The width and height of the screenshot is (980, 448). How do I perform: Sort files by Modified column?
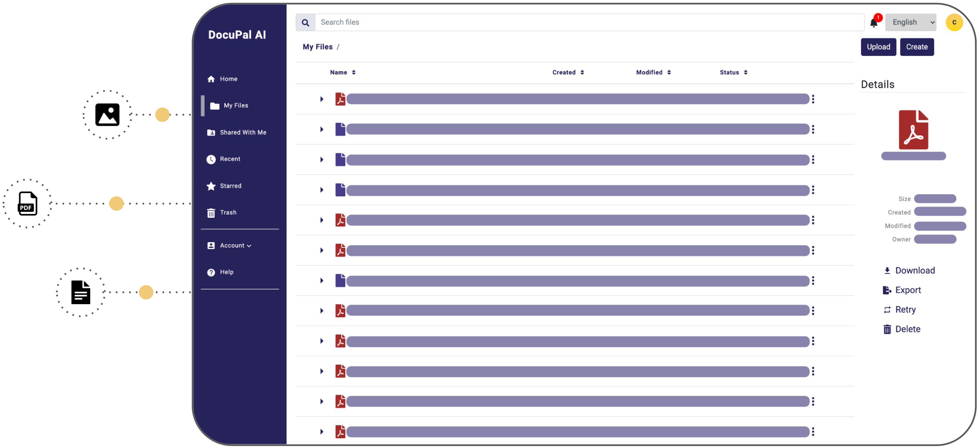click(x=653, y=72)
